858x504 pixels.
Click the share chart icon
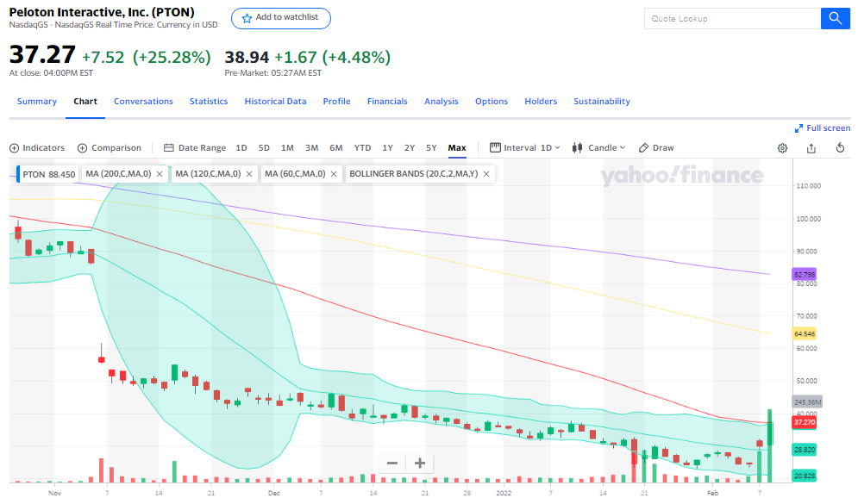click(x=811, y=148)
